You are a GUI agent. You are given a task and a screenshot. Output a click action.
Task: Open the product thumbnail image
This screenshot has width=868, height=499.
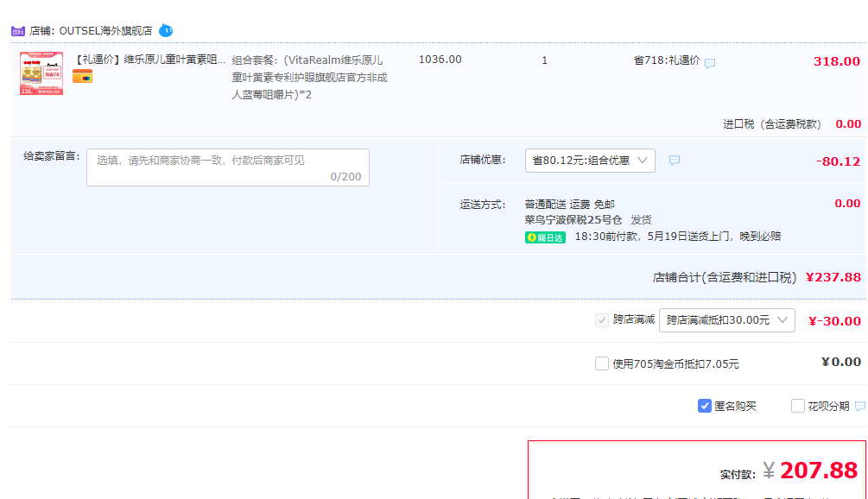[41, 73]
